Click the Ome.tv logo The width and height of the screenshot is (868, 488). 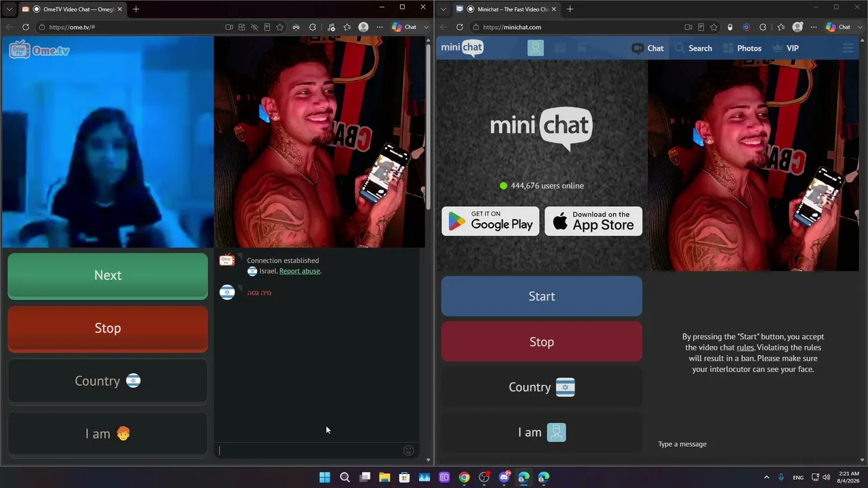pos(39,50)
